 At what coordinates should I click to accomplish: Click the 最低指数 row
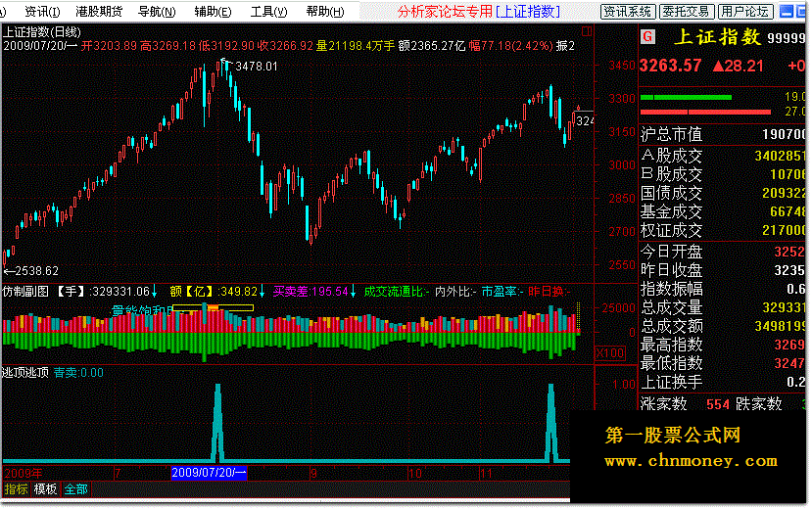(x=724, y=363)
